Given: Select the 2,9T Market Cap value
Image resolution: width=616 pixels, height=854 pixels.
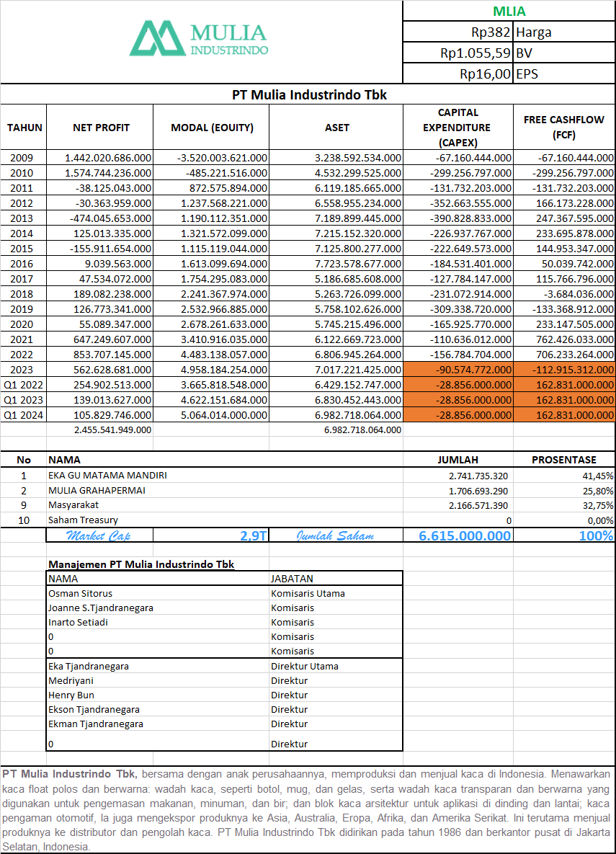Looking at the screenshot, I should [x=253, y=535].
